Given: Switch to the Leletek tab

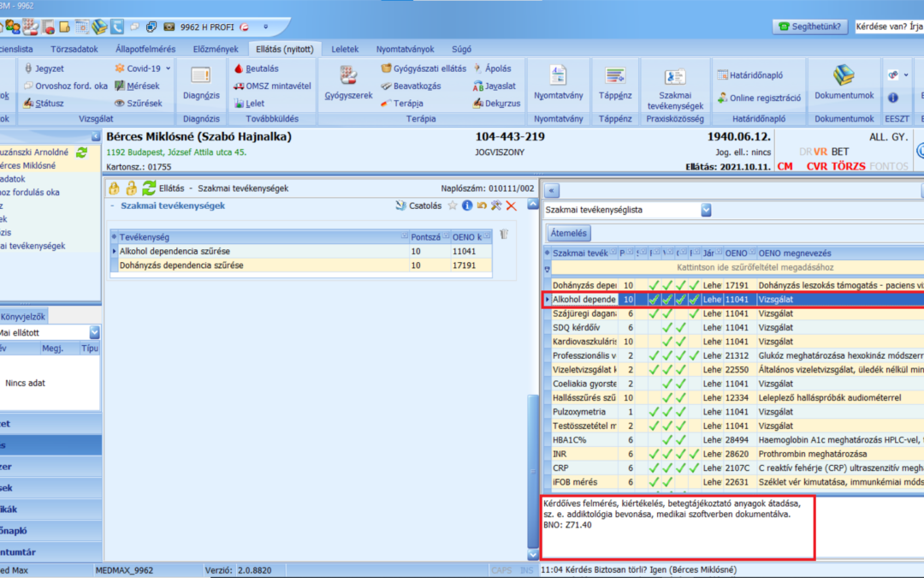Looking at the screenshot, I should [x=346, y=49].
